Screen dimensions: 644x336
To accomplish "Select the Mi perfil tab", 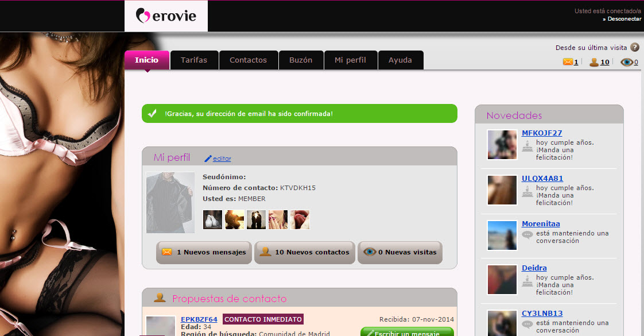I will pos(350,60).
